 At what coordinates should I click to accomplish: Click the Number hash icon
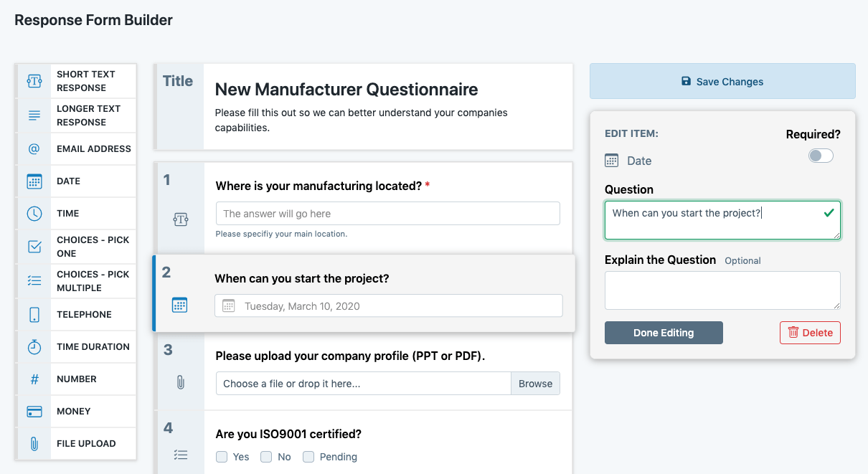point(34,379)
